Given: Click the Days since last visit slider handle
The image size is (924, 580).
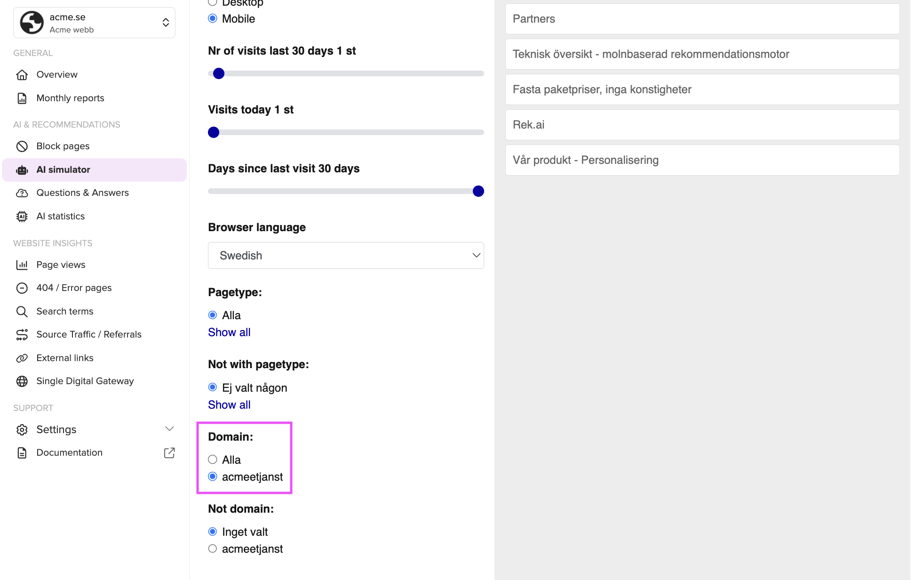Looking at the screenshot, I should click(x=478, y=191).
